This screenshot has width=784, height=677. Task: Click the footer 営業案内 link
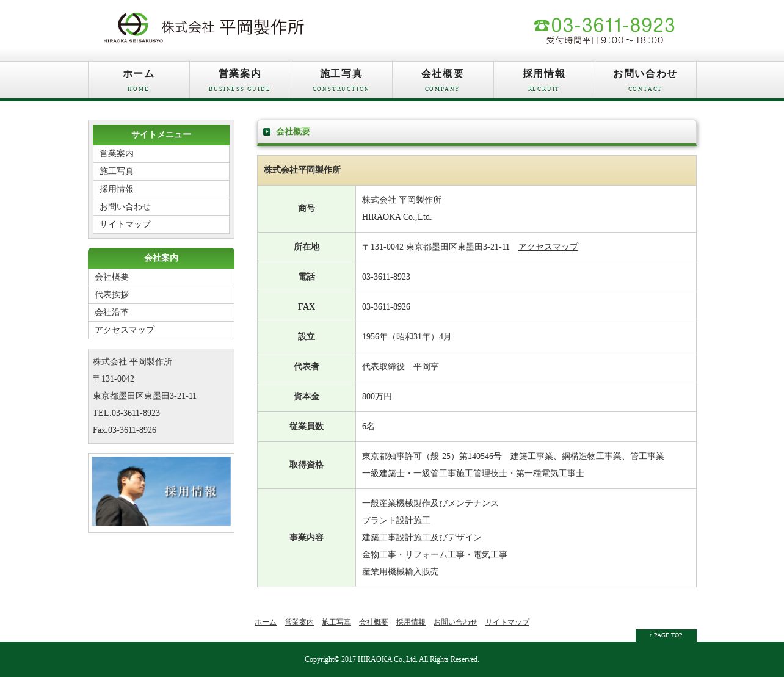click(x=299, y=622)
